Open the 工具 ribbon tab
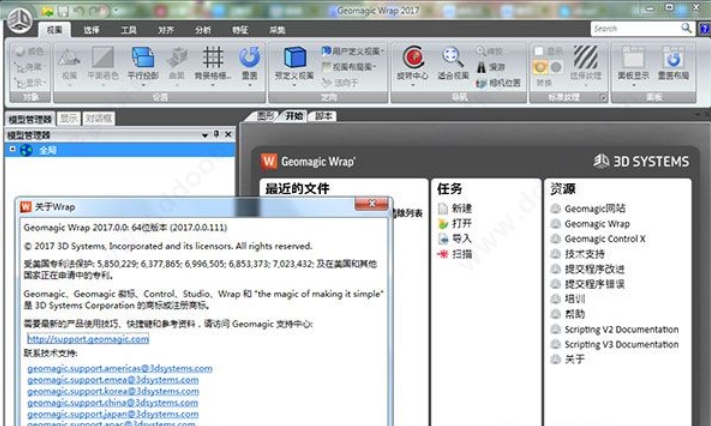 click(x=128, y=30)
